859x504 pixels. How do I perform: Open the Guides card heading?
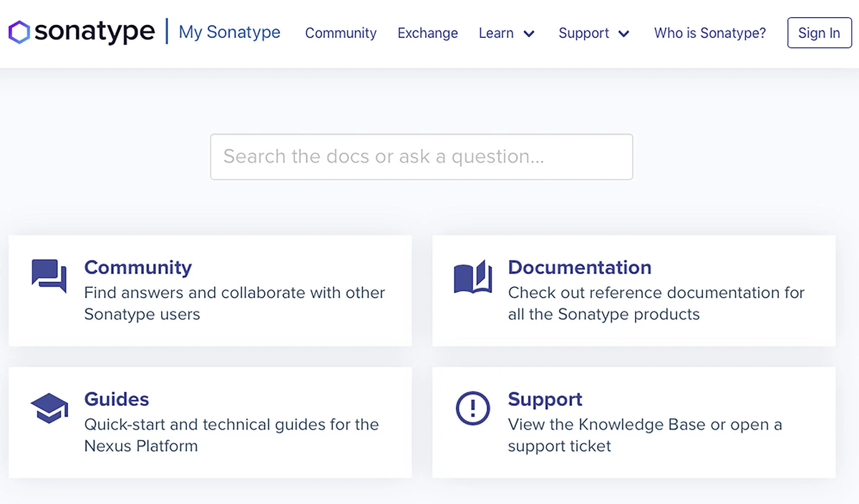117,399
